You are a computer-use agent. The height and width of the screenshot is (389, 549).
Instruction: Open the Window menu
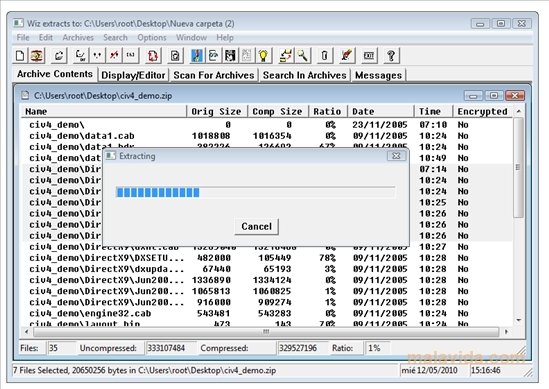pyautogui.click(x=191, y=37)
